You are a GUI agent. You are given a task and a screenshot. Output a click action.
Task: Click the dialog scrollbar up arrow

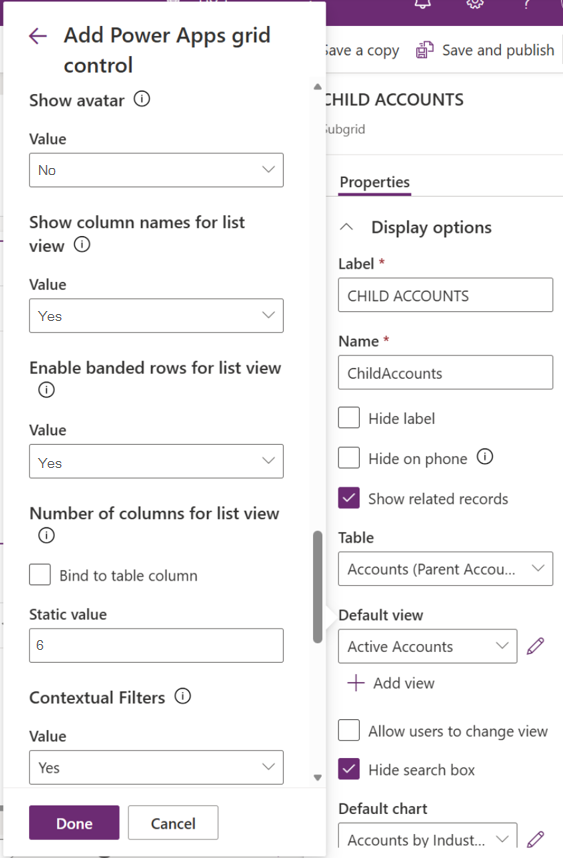(x=317, y=86)
